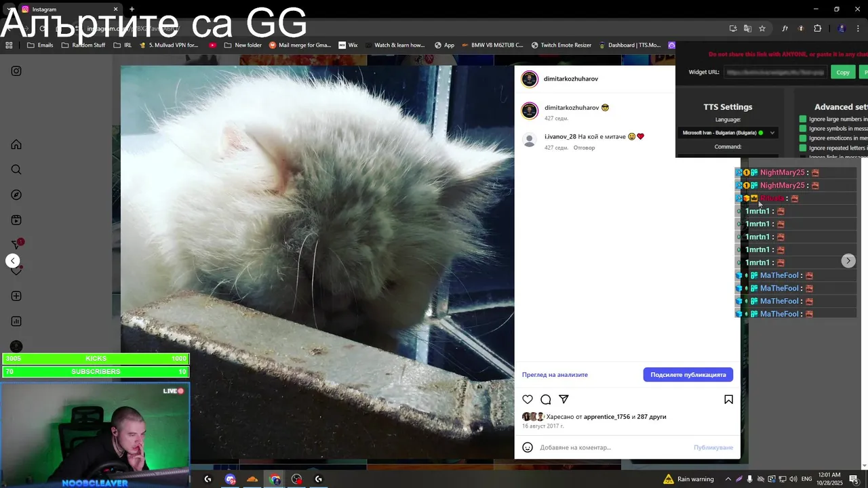868x488 pixels.
Task: View 287 други likes list
Action: (652, 417)
